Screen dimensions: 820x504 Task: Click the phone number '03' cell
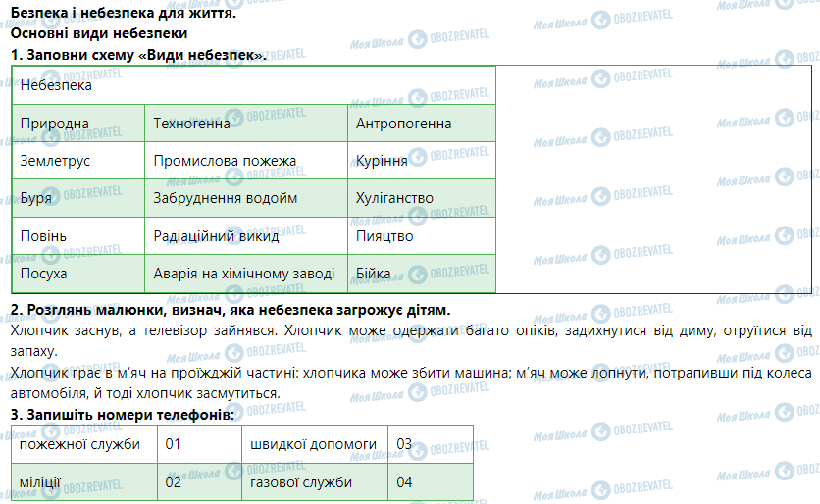pos(431,444)
